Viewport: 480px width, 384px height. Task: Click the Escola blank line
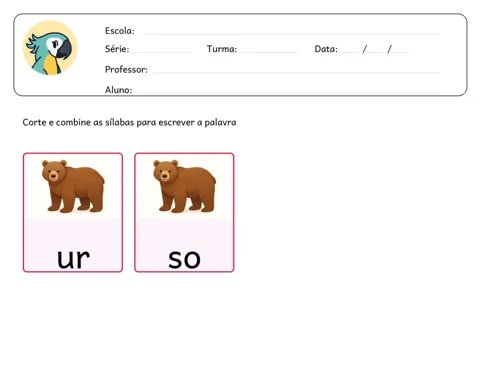pyautogui.click(x=292, y=34)
